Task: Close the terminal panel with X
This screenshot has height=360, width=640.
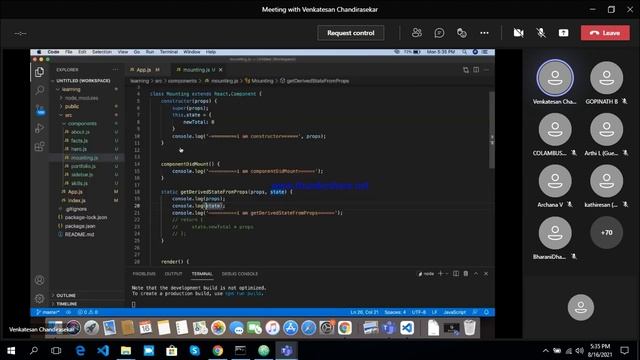Action: [486, 273]
